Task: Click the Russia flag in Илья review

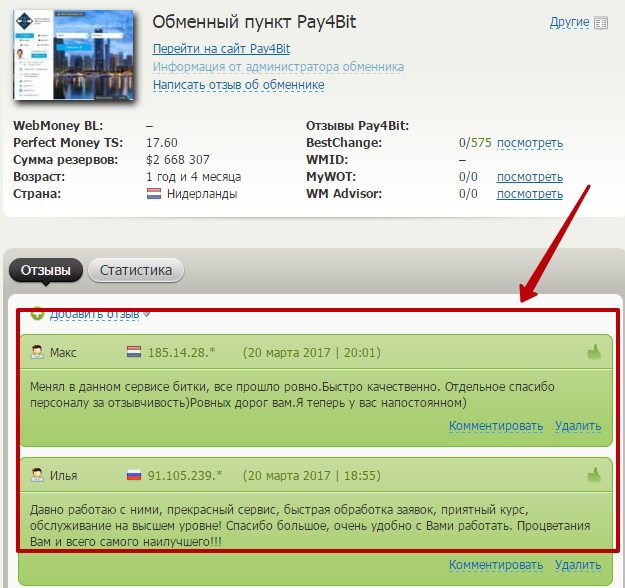Action: coord(134,475)
